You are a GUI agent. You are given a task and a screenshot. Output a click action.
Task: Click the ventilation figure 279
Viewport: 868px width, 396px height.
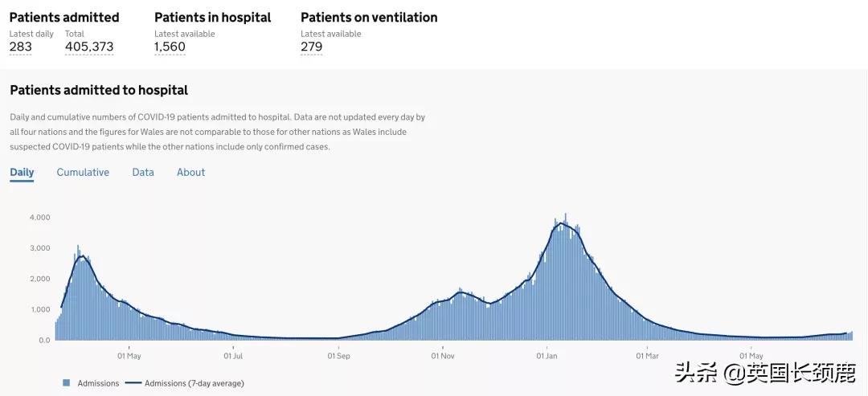pyautogui.click(x=311, y=47)
